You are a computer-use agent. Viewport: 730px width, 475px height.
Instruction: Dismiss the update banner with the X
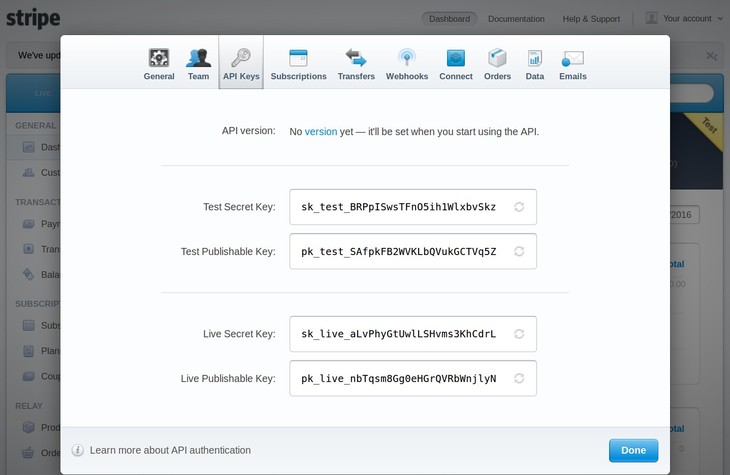(x=712, y=56)
